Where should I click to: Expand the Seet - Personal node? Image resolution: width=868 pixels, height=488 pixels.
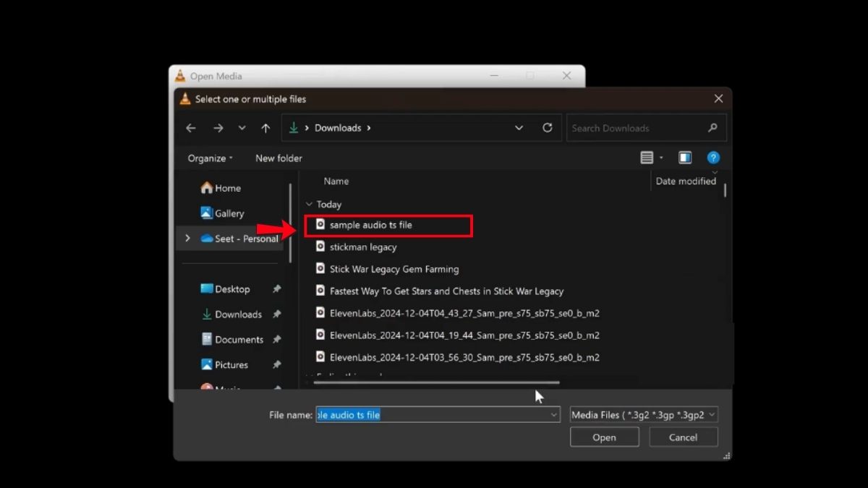click(187, 238)
